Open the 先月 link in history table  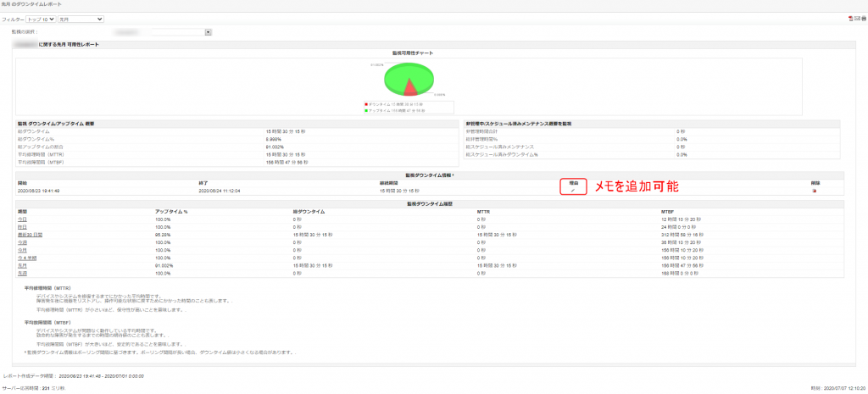tap(22, 265)
